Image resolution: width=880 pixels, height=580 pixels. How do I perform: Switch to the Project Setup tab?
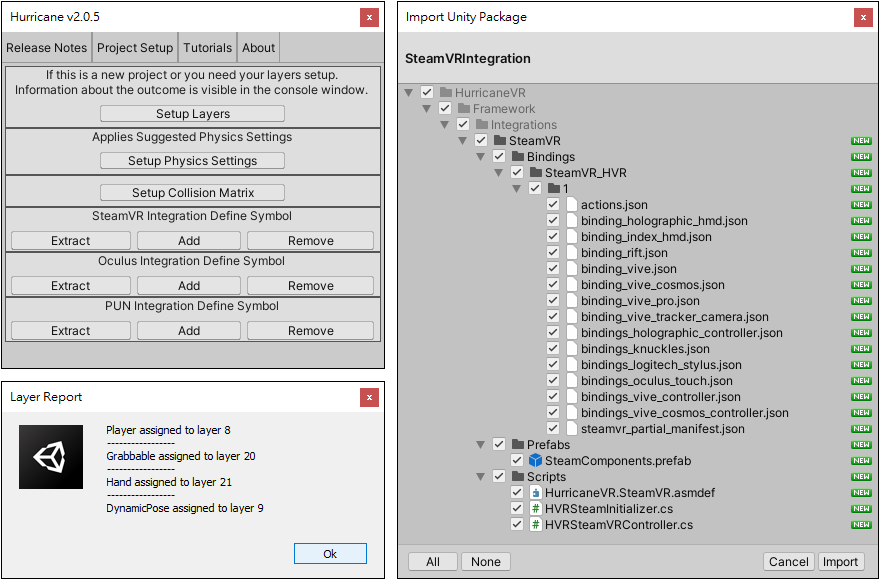click(x=135, y=48)
